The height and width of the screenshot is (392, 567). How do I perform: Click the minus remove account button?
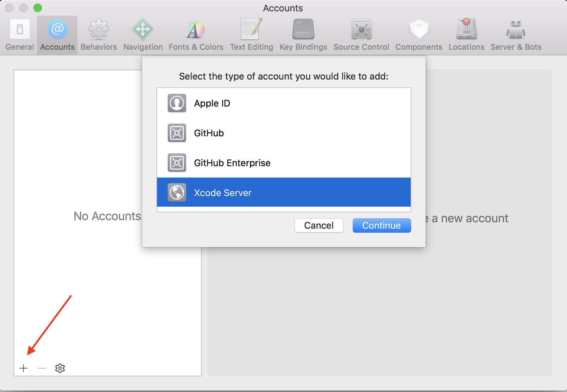click(42, 368)
